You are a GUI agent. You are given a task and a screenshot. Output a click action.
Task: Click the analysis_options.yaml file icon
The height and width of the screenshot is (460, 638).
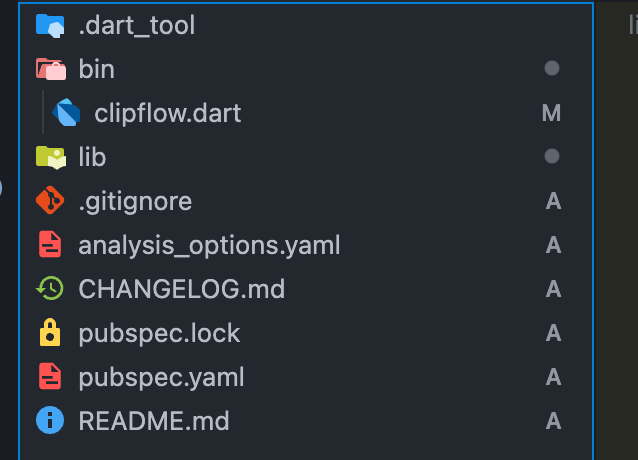tap(50, 245)
